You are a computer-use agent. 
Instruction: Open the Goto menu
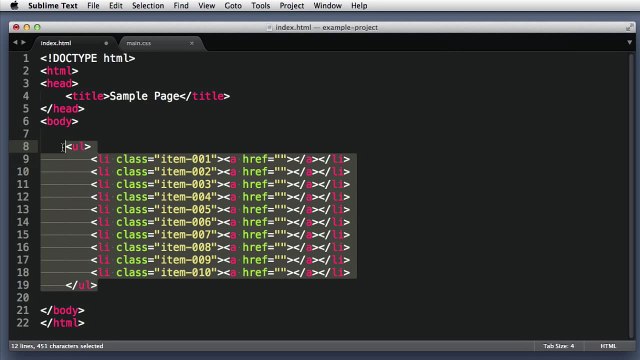tap(233, 6)
